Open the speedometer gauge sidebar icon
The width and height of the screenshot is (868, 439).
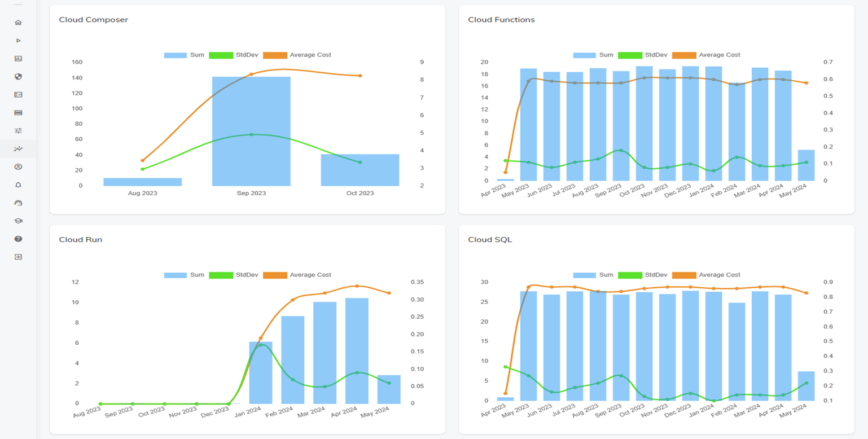pos(18,203)
